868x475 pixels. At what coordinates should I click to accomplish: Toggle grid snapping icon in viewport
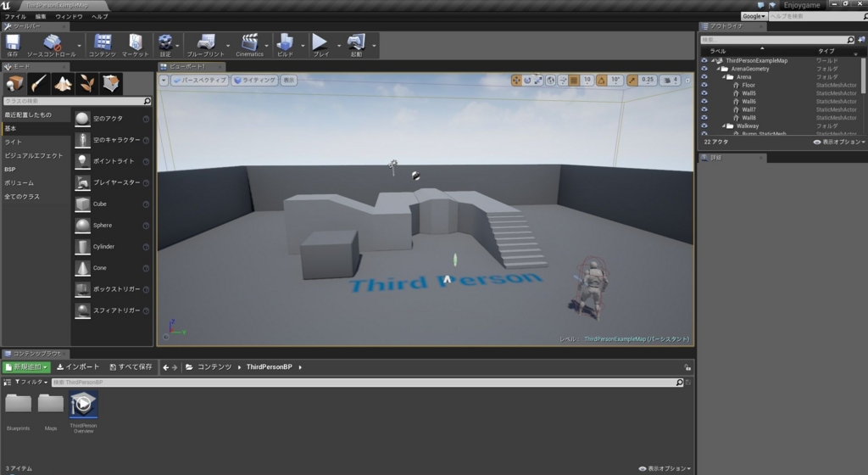(x=574, y=81)
